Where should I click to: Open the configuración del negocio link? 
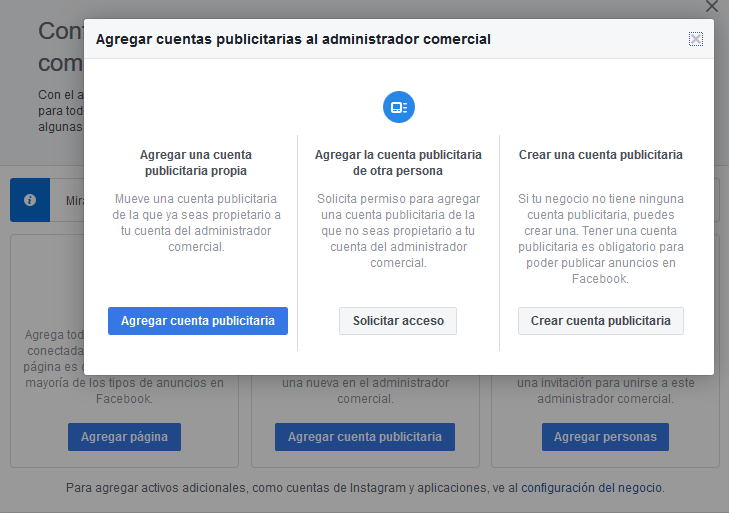[591, 488]
